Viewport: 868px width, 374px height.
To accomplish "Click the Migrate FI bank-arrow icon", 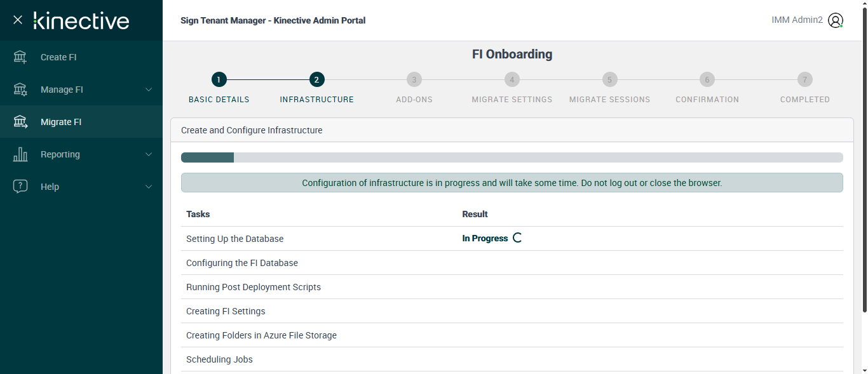I will [x=20, y=122].
